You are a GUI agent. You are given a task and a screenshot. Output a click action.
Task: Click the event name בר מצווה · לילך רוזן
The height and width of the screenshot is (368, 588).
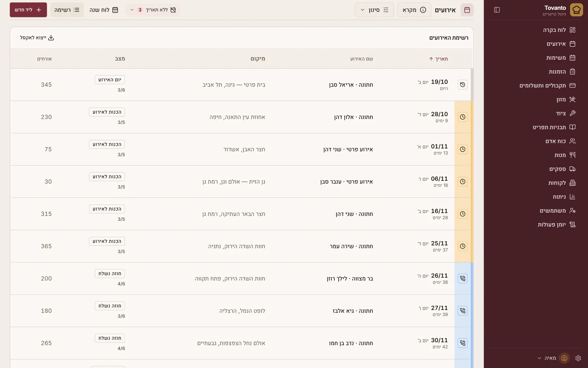350,279
